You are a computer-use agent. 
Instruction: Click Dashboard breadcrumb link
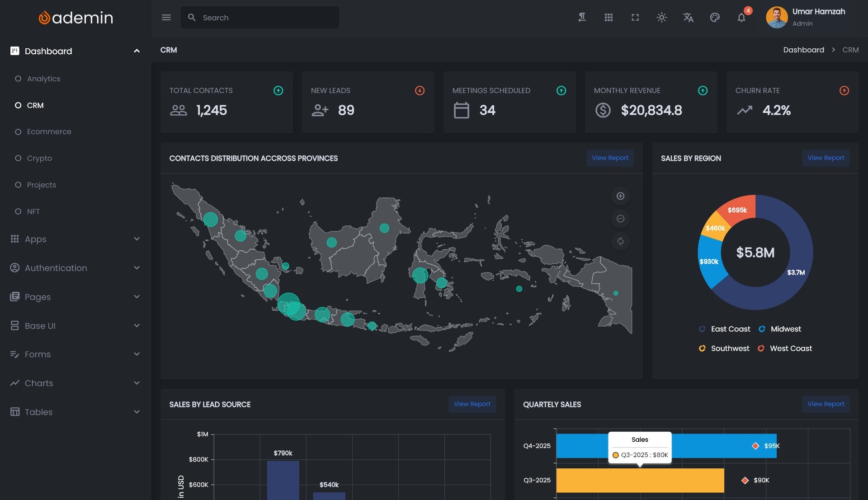click(x=803, y=50)
